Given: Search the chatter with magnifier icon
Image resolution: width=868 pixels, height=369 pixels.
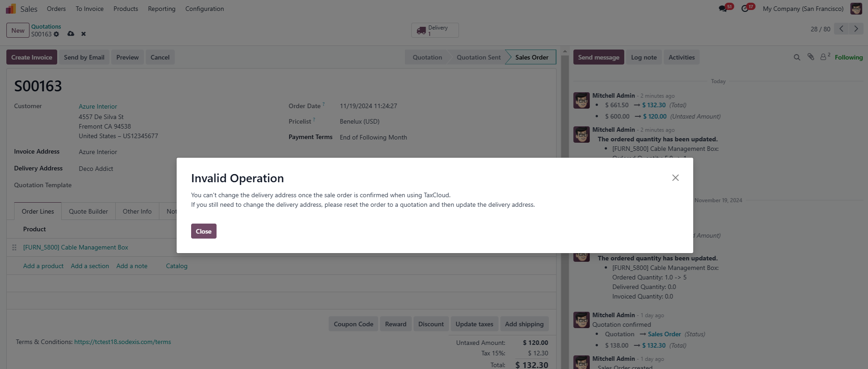Looking at the screenshot, I should click(x=797, y=57).
